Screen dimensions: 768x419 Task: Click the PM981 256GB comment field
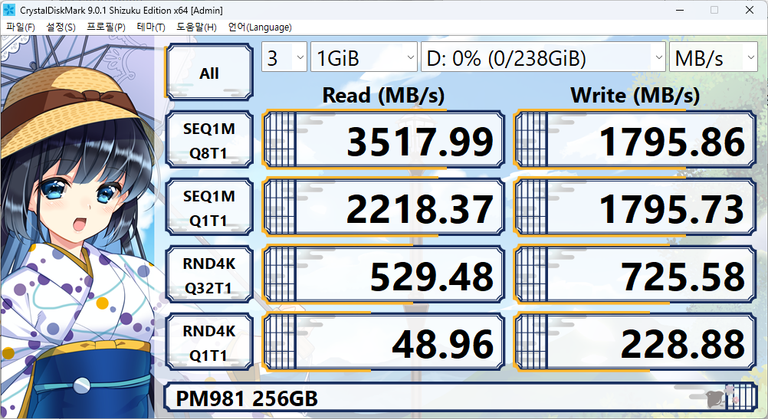pos(460,397)
